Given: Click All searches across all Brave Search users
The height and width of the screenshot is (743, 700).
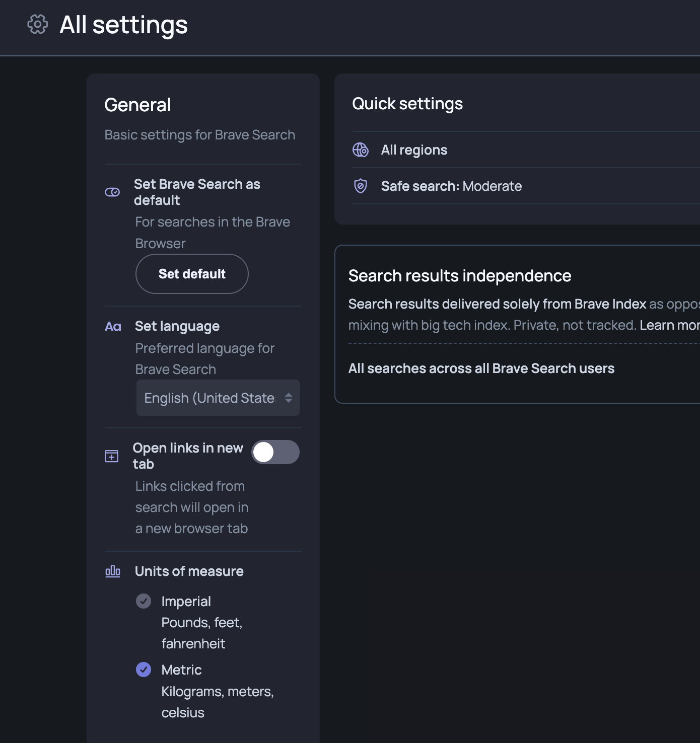Looking at the screenshot, I should pos(481,368).
